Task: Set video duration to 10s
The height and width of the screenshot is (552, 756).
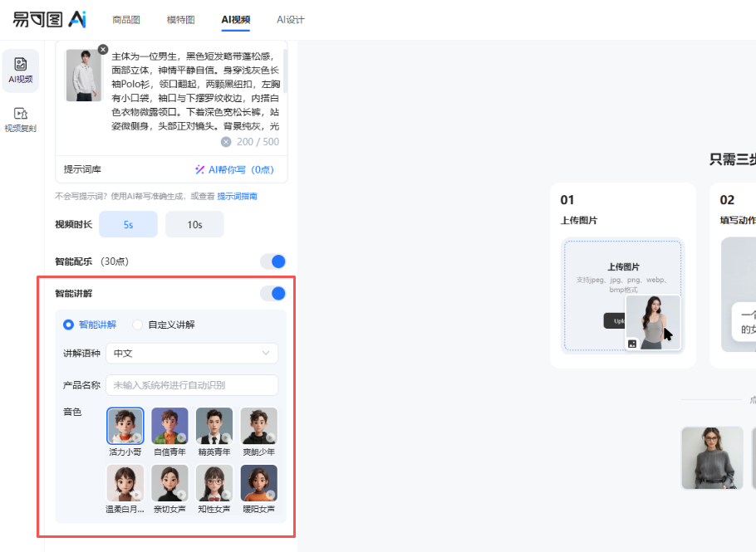Action: (194, 224)
